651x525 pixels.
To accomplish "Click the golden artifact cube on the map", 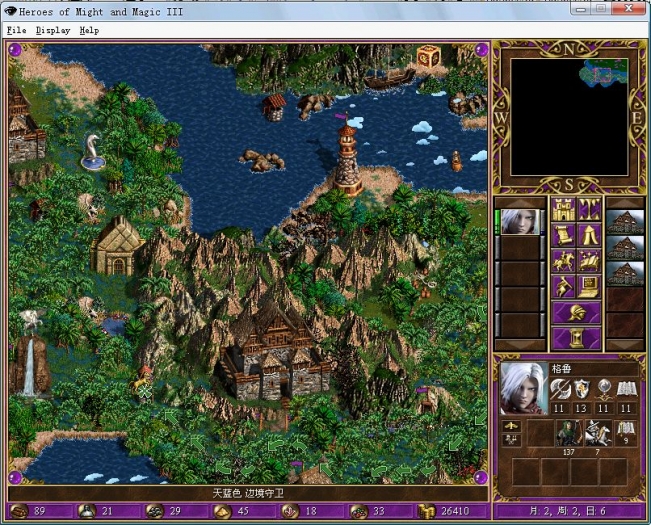I will tap(428, 56).
